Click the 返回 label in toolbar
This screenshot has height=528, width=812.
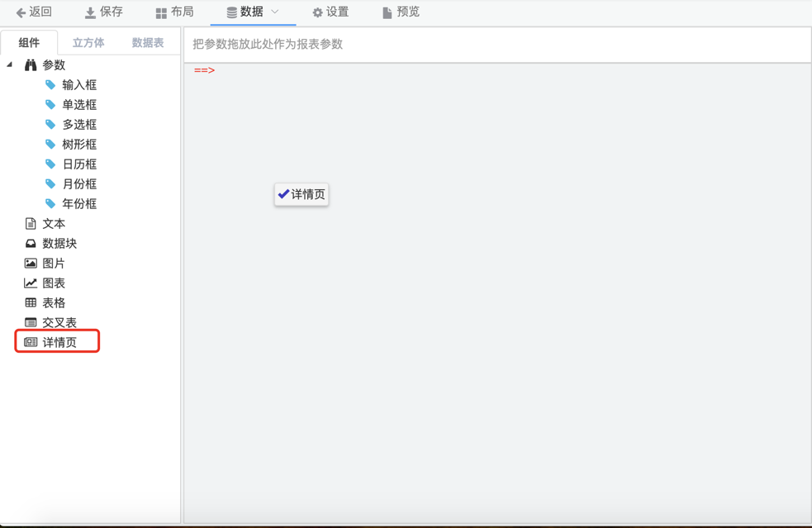click(40, 12)
